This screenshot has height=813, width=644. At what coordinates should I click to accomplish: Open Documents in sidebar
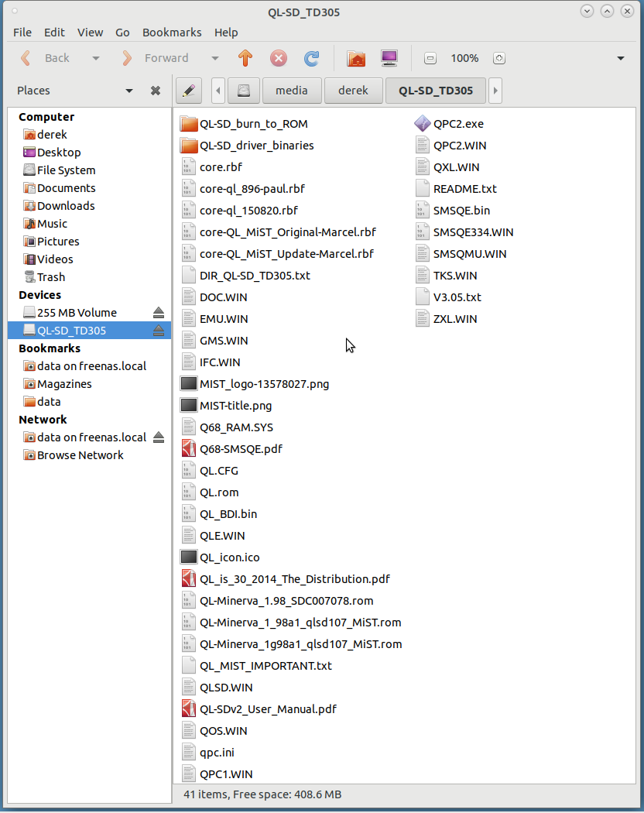60,188
